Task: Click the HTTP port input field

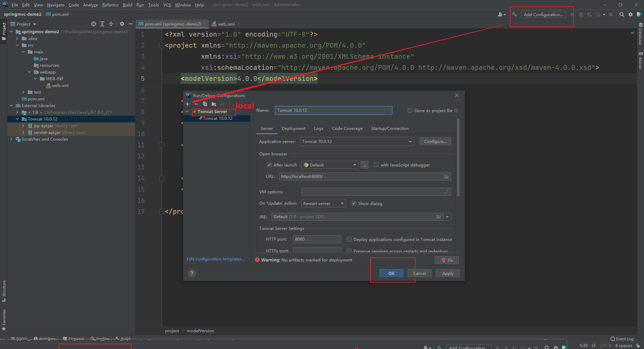Action: (317, 239)
